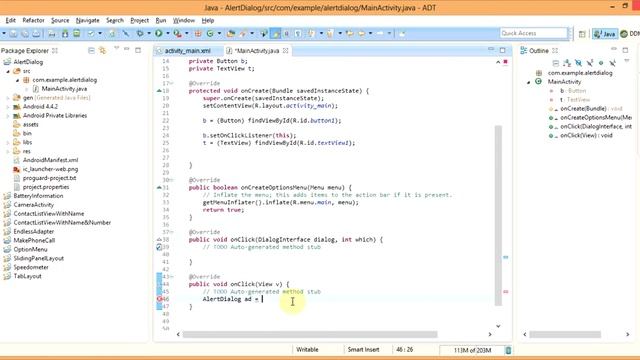The width and height of the screenshot is (640, 360).
Task: Switch to Java perspective
Action: click(604, 34)
